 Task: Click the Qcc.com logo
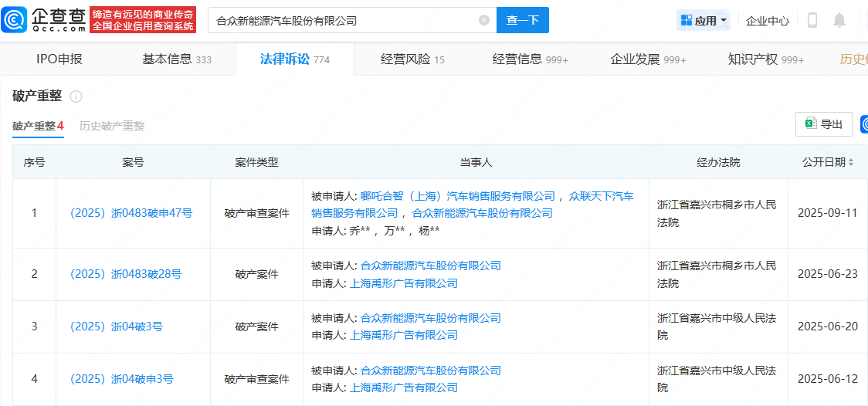(43, 20)
